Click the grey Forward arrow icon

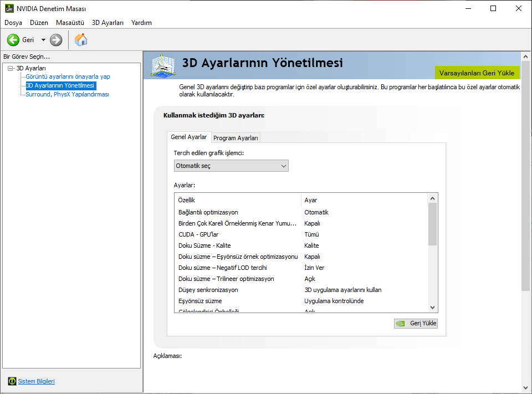tap(56, 40)
